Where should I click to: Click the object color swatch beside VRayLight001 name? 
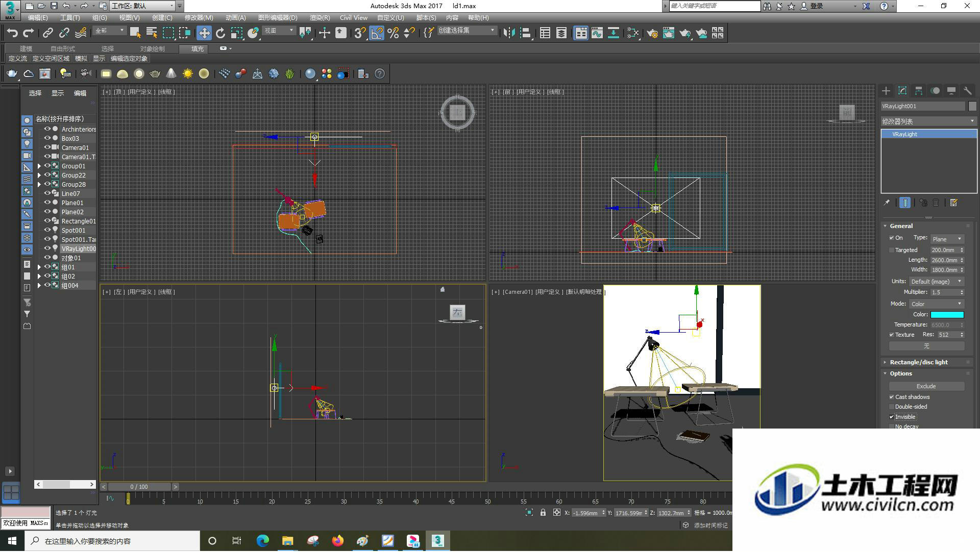pyautogui.click(x=972, y=106)
